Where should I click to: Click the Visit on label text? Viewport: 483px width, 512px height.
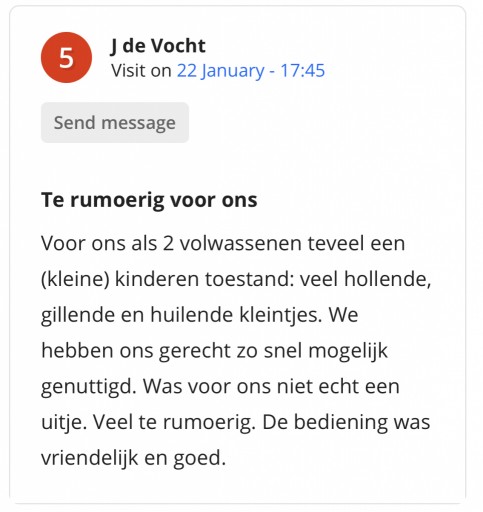(x=141, y=71)
